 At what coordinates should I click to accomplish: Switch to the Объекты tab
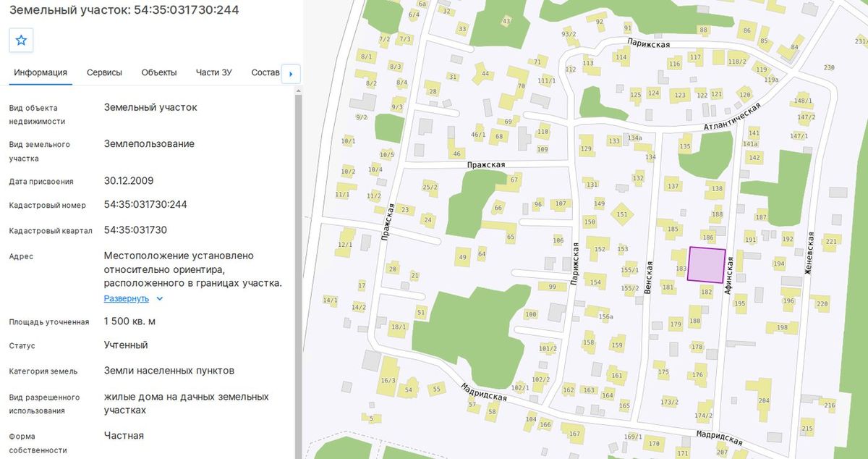[x=159, y=72]
